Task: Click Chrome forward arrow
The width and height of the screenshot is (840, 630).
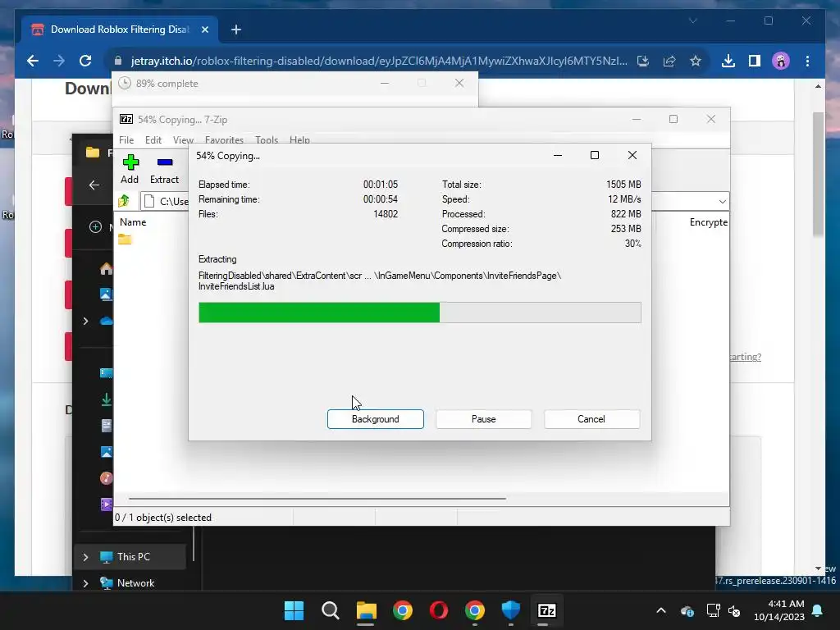Action: [x=59, y=61]
